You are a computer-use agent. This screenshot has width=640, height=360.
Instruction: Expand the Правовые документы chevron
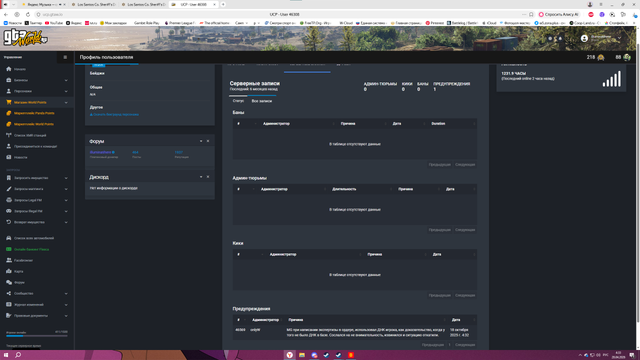pos(66,316)
